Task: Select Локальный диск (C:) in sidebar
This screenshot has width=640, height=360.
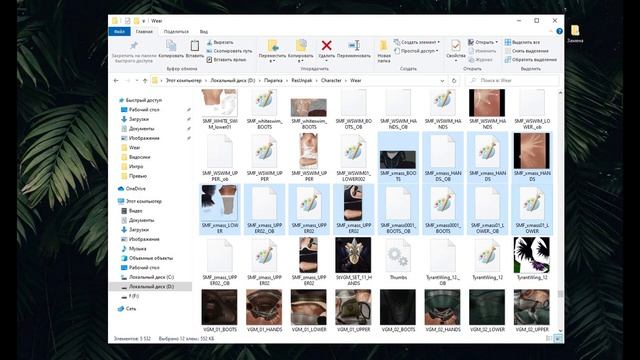Action: [x=151, y=277]
